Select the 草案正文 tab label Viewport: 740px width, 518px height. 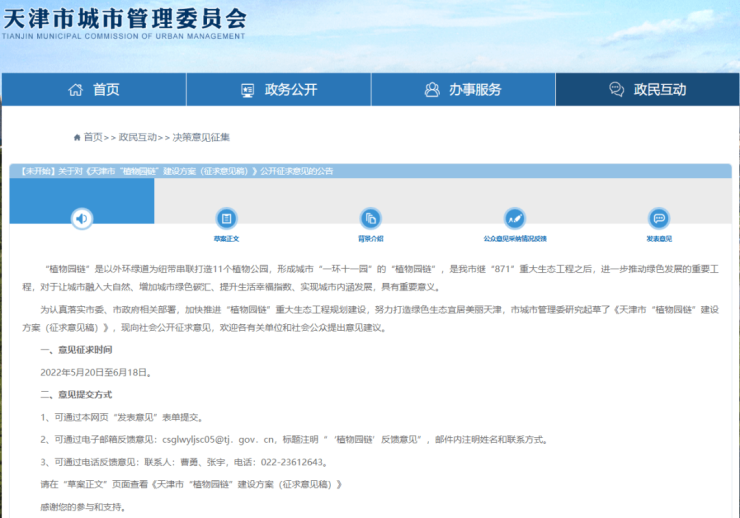point(226,239)
